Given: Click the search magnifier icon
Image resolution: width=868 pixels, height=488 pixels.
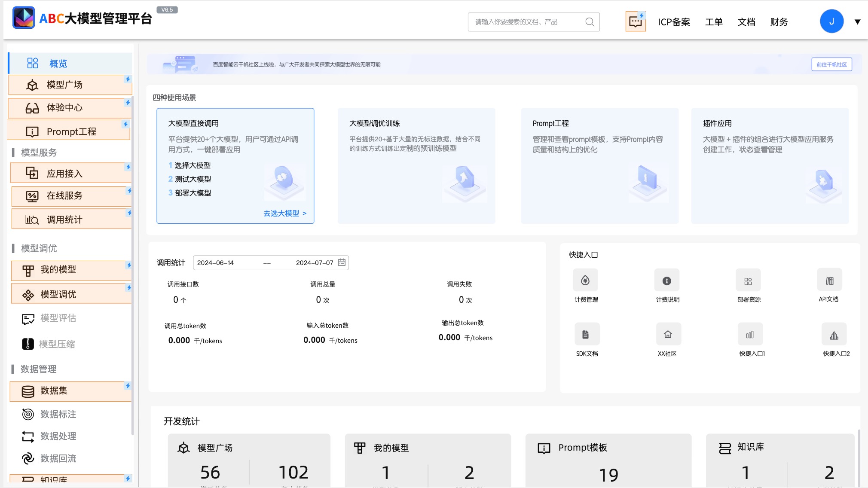Looking at the screenshot, I should [x=590, y=22].
